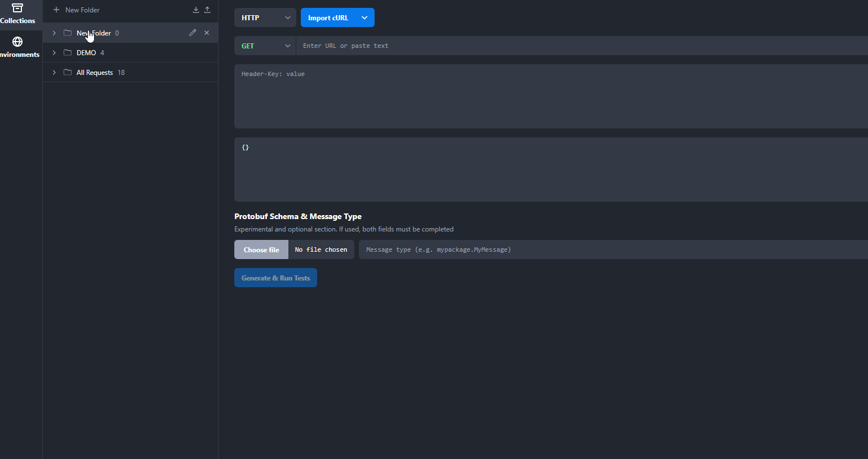Rename New Folder using the pencil icon

(x=192, y=32)
